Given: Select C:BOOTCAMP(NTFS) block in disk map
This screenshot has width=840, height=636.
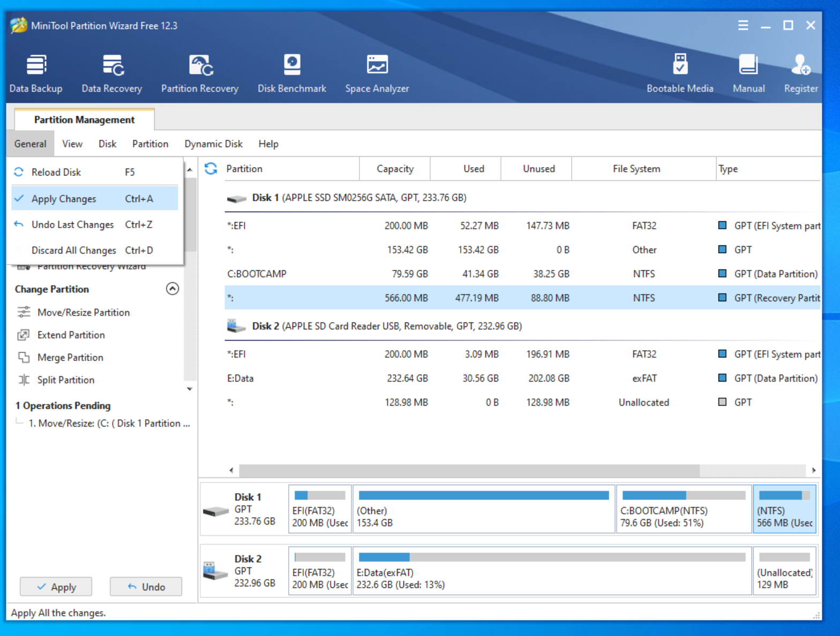Looking at the screenshot, I should [684, 509].
